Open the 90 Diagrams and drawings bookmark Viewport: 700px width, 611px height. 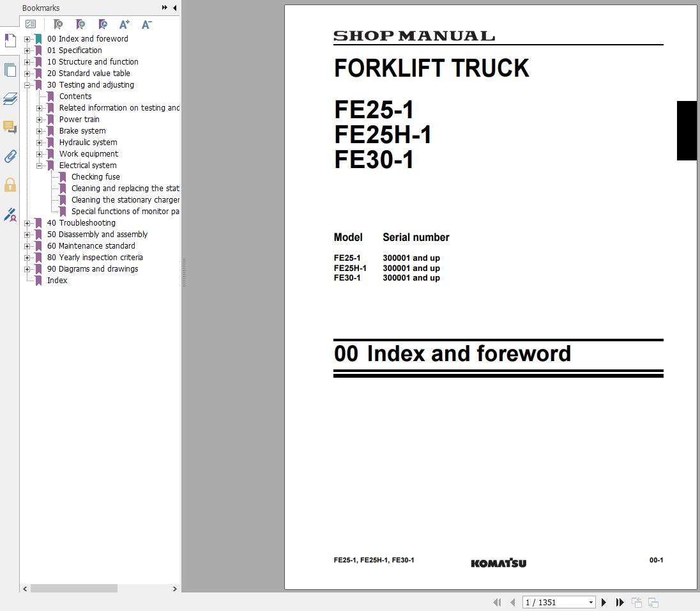93,268
